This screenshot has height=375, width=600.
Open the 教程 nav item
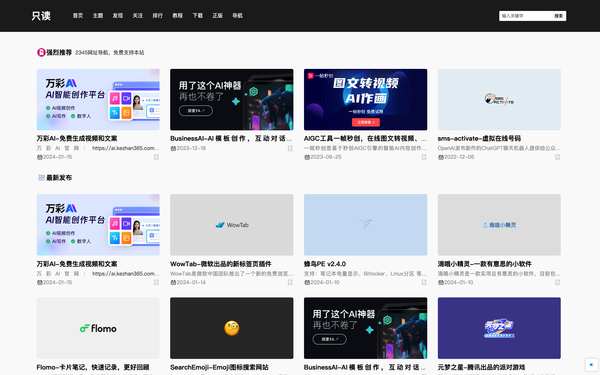(x=178, y=16)
